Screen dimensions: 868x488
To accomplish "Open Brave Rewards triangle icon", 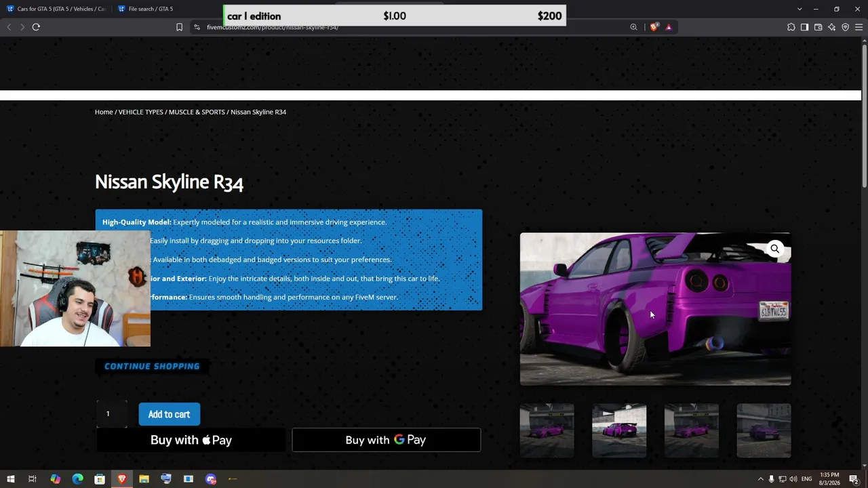I will point(669,27).
